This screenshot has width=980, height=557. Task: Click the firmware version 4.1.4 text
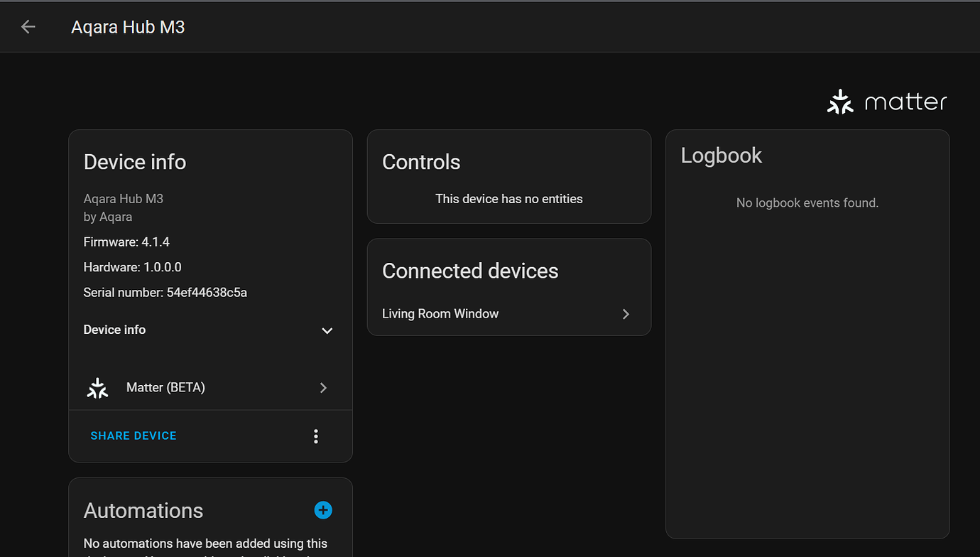coord(126,242)
